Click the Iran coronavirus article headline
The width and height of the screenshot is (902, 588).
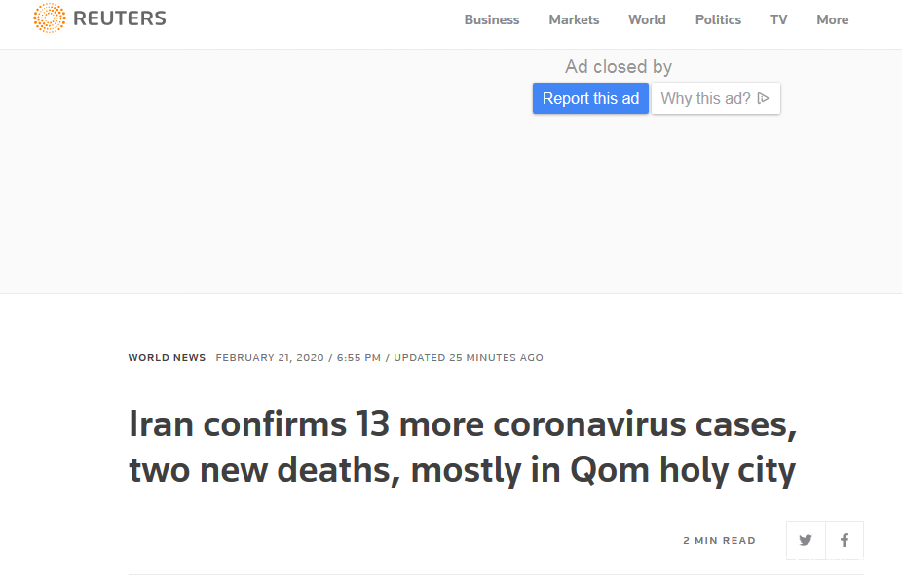[x=463, y=448]
